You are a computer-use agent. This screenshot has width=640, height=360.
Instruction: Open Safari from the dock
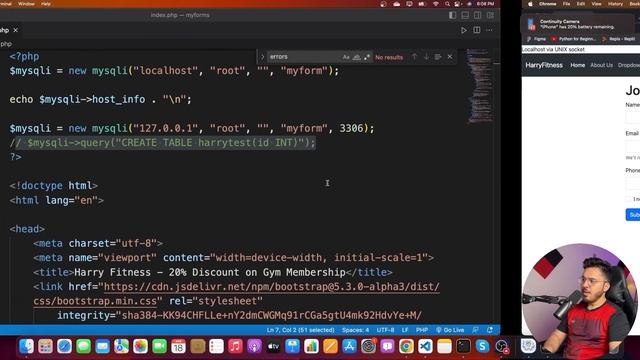(x=64, y=347)
